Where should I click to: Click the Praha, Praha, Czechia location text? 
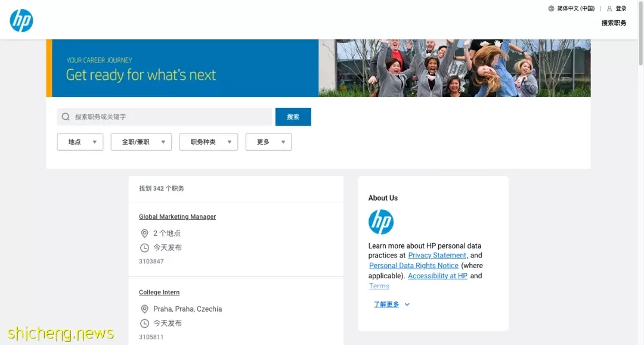188,309
